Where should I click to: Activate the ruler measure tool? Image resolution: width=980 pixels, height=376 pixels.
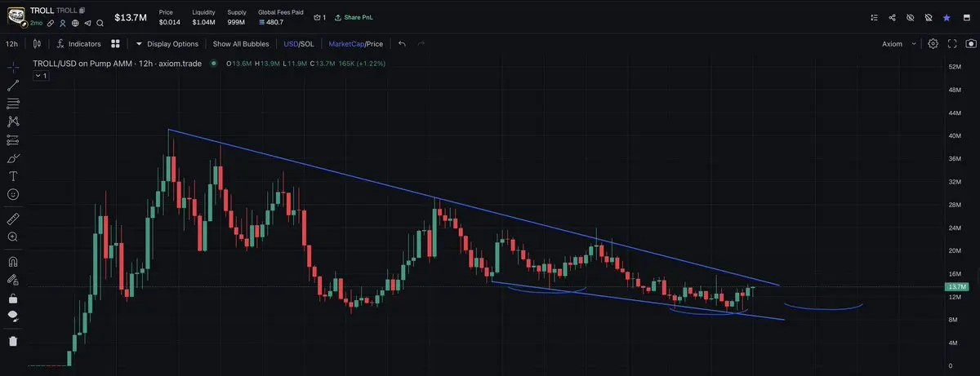[x=12, y=219]
